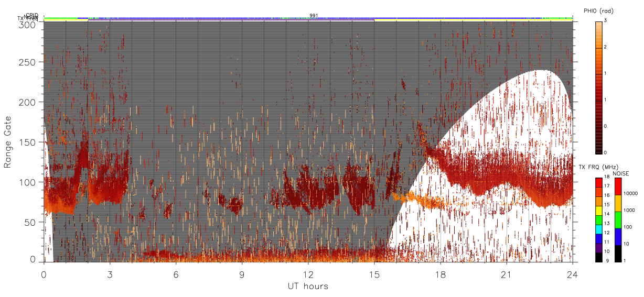Click the UT hours tick label '9'

[242, 274]
